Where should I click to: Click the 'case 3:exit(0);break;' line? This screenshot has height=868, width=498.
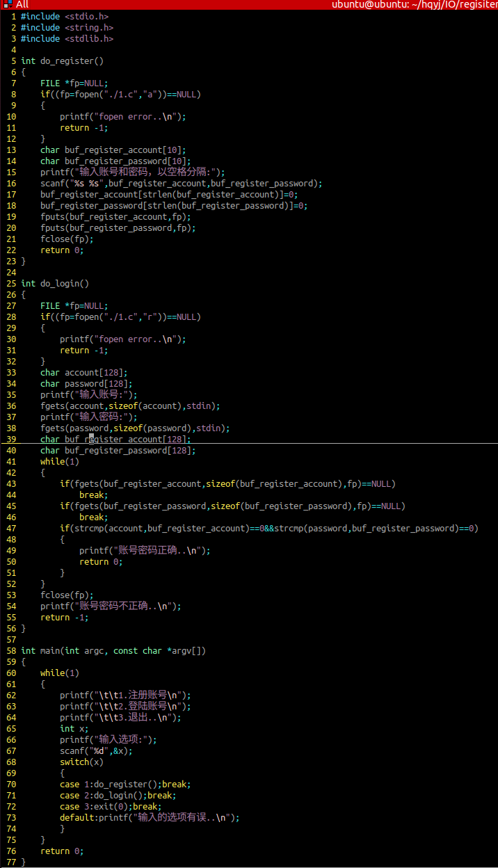(111, 807)
